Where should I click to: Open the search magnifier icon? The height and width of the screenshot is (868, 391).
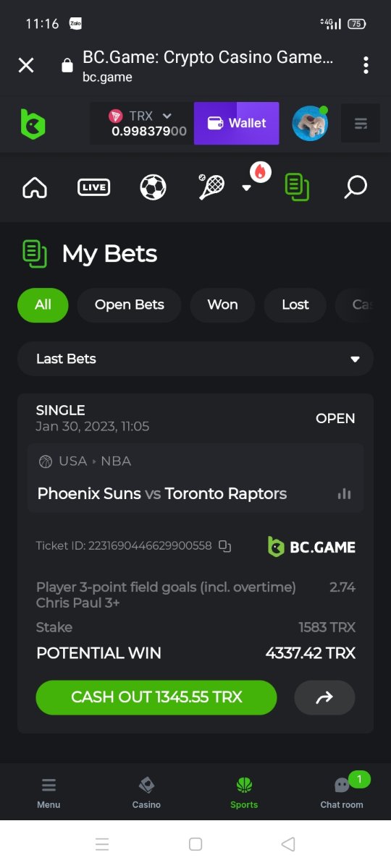click(x=355, y=187)
